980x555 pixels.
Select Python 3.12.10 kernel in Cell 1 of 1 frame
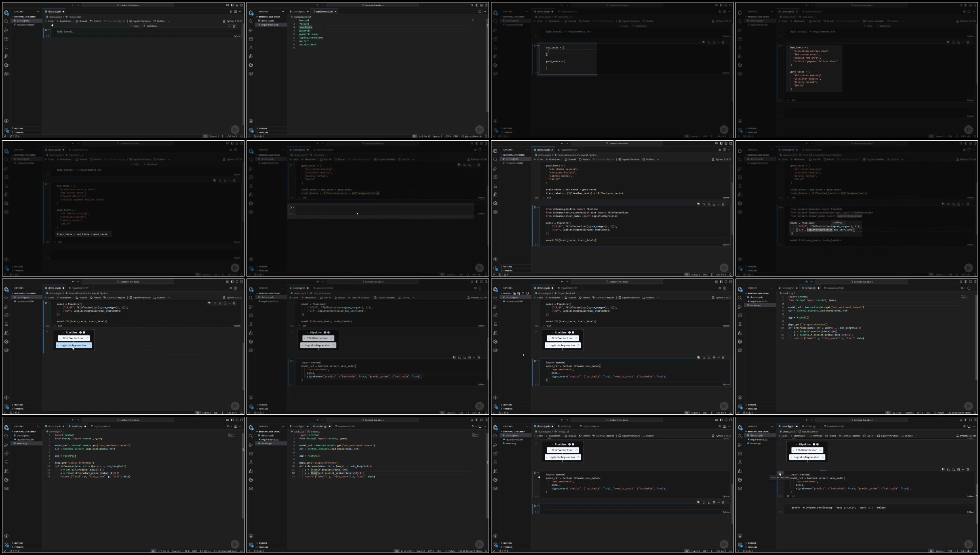(233, 21)
